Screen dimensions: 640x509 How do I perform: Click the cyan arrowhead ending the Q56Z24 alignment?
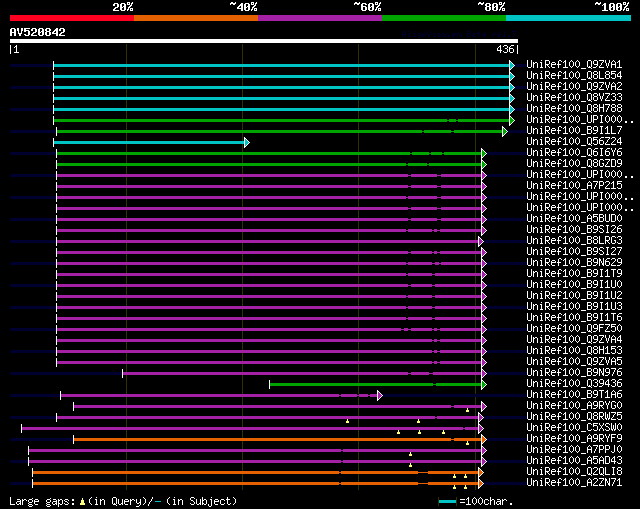[x=247, y=142]
